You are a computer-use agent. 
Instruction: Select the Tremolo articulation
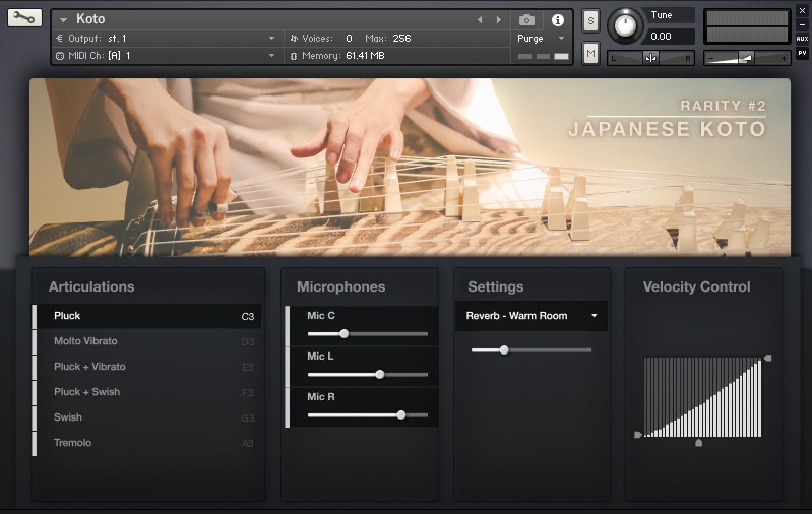tap(73, 443)
